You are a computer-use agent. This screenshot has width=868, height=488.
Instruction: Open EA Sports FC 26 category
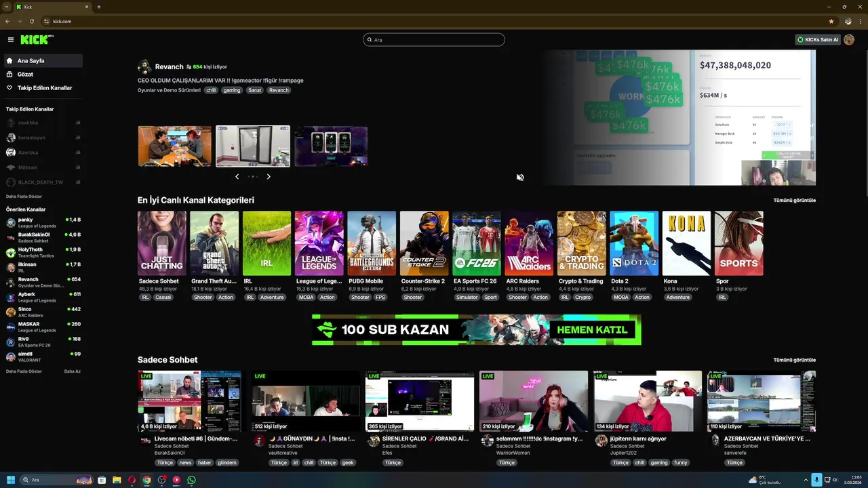477,243
